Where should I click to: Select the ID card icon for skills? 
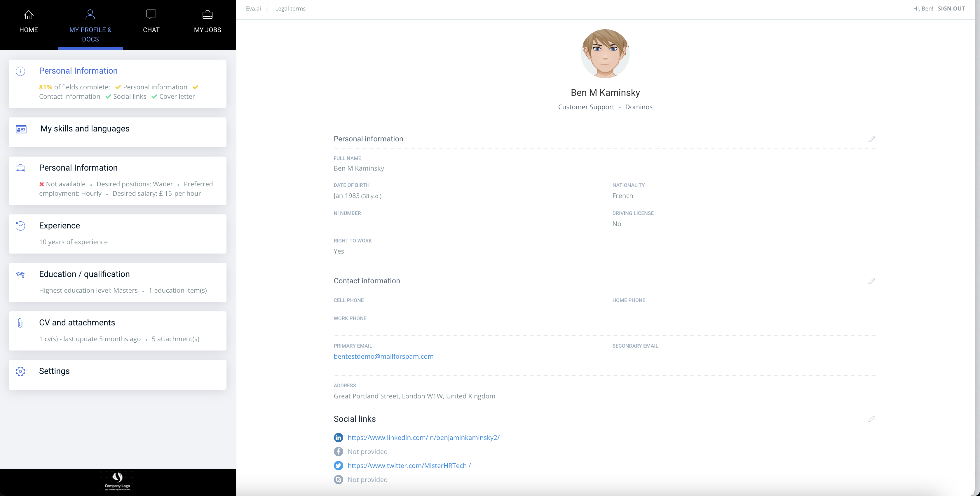click(20, 129)
